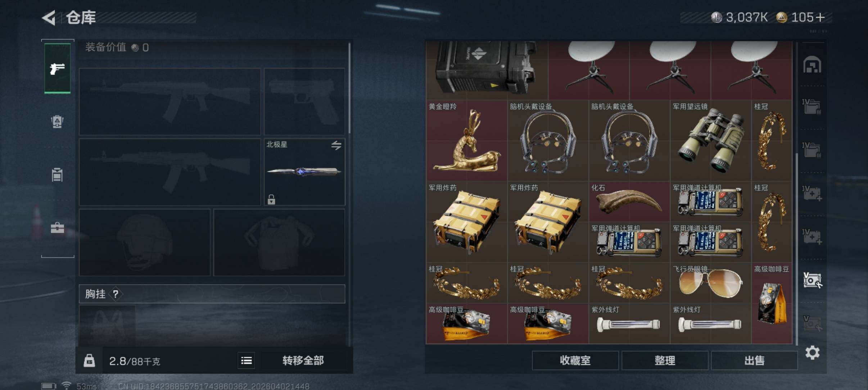The height and width of the screenshot is (390, 868).
Task: Click the swap arrows on 北极星 slot
Action: click(336, 145)
